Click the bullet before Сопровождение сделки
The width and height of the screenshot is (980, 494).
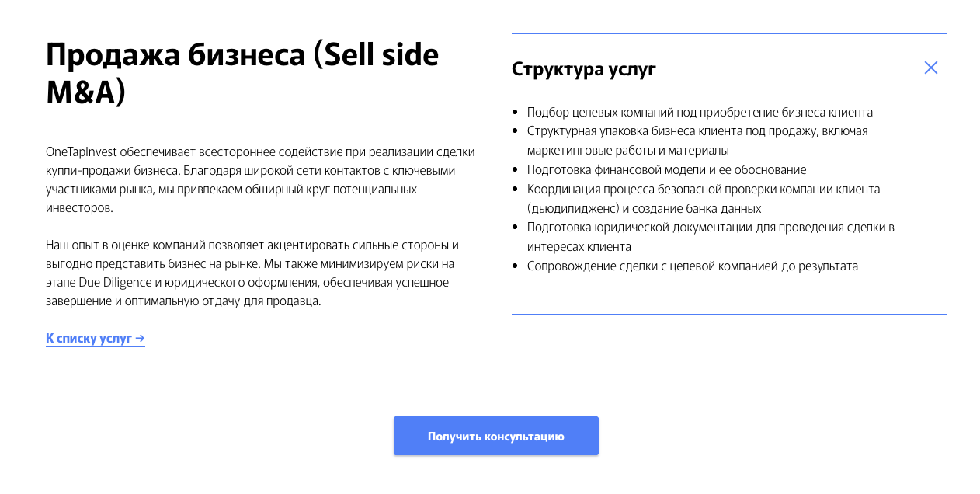tap(516, 266)
